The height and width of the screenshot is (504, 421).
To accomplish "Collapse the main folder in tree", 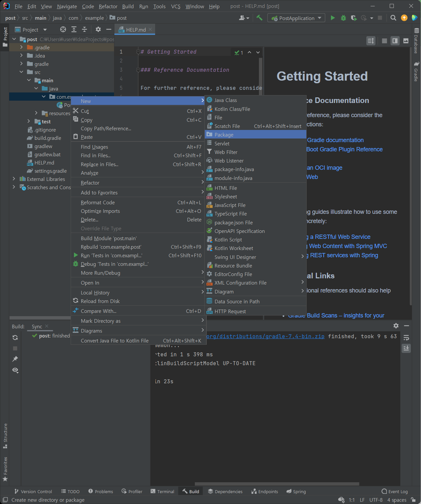I will tap(29, 80).
